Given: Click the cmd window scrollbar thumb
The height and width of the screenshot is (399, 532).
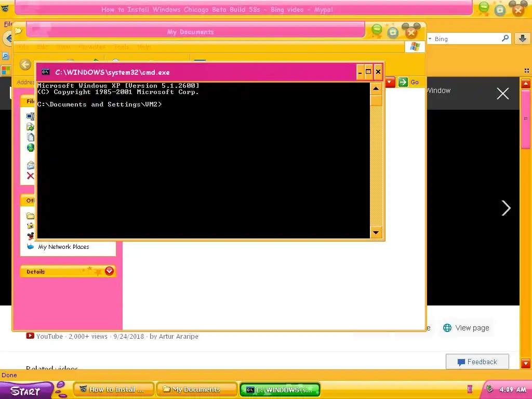Looking at the screenshot, I should [x=376, y=100].
